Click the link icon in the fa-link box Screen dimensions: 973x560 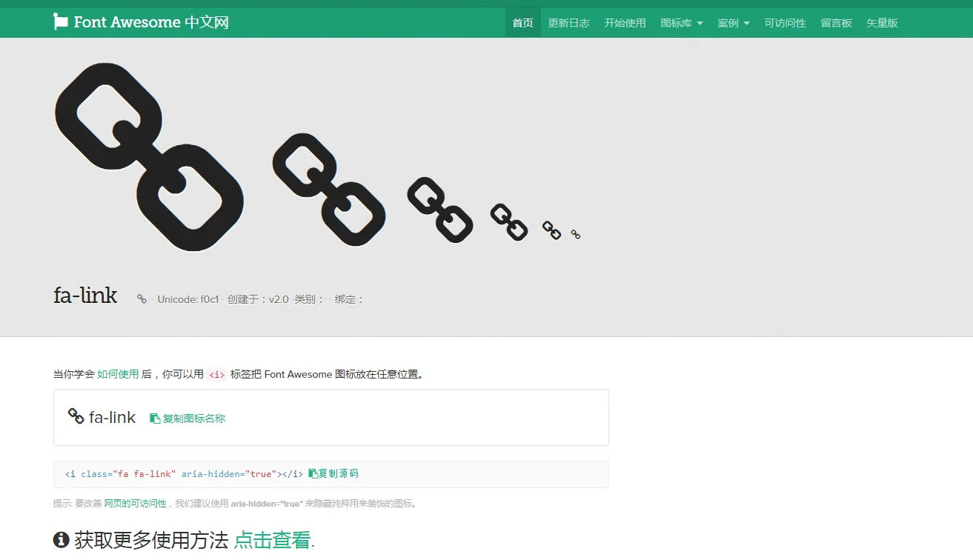(76, 416)
